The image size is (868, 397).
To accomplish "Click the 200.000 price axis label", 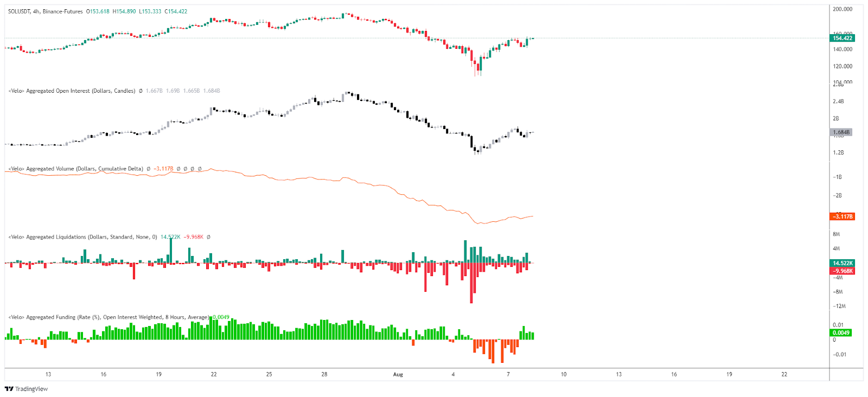I will click(843, 9).
